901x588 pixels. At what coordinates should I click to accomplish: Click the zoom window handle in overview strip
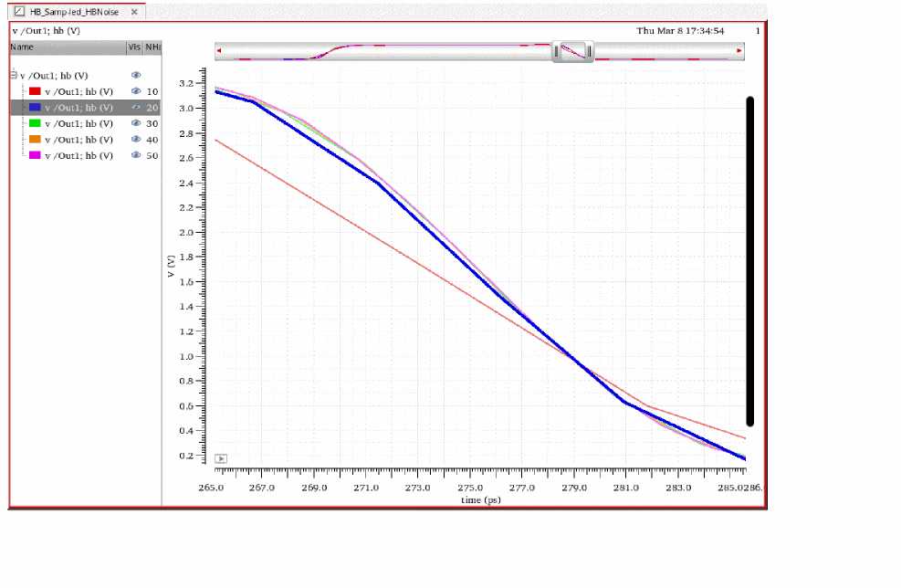tap(573, 51)
